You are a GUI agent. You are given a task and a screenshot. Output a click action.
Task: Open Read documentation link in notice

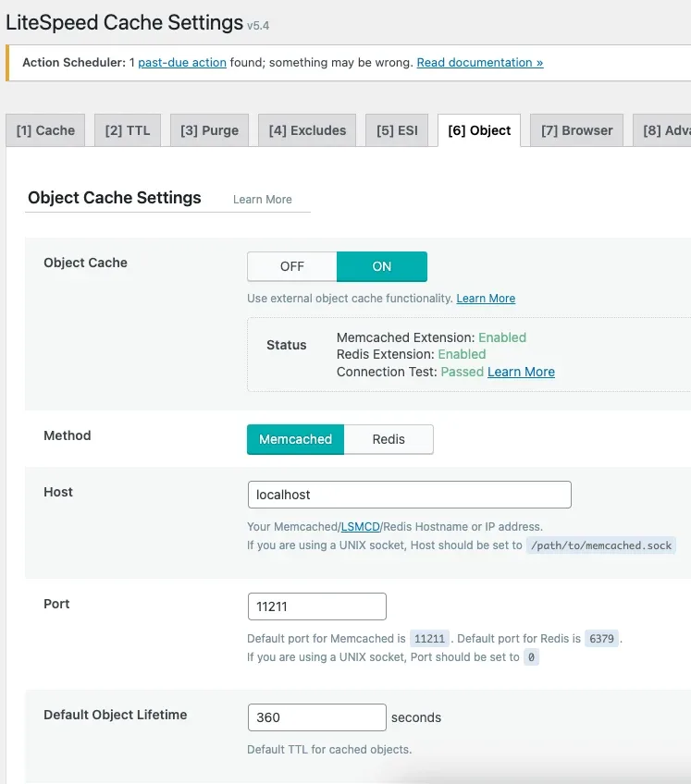[480, 63]
